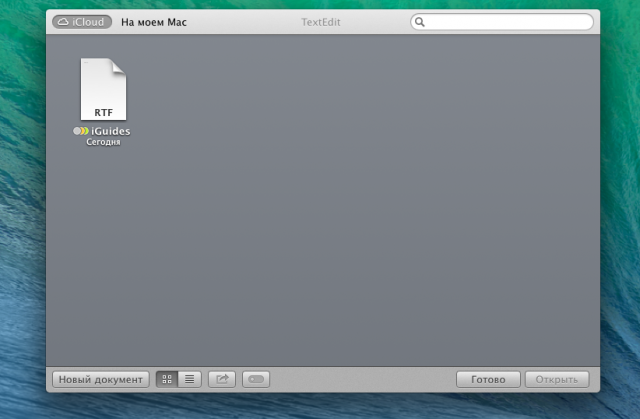640x419 pixels.
Task: Switch to list view
Action: point(189,379)
